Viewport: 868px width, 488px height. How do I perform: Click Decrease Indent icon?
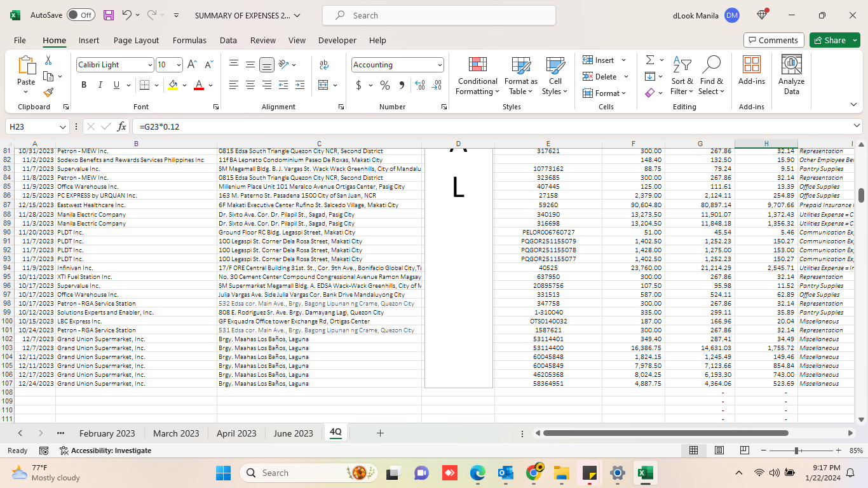(283, 85)
